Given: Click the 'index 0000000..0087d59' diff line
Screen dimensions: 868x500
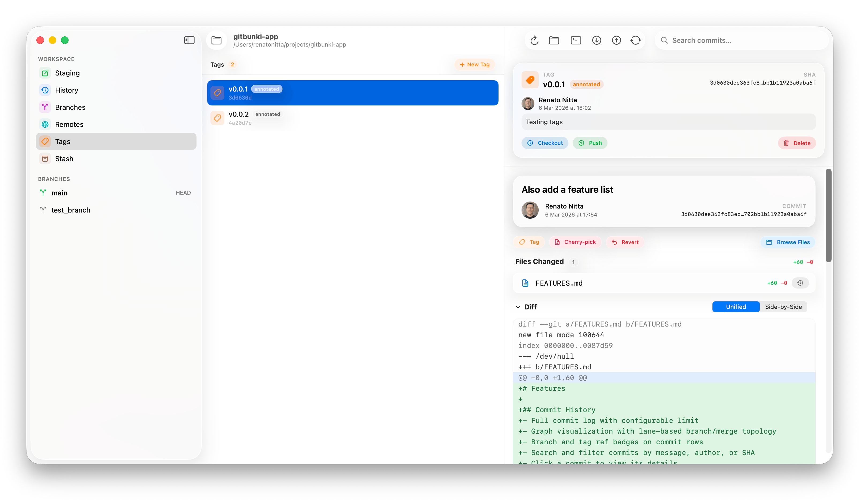Looking at the screenshot, I should point(565,346).
